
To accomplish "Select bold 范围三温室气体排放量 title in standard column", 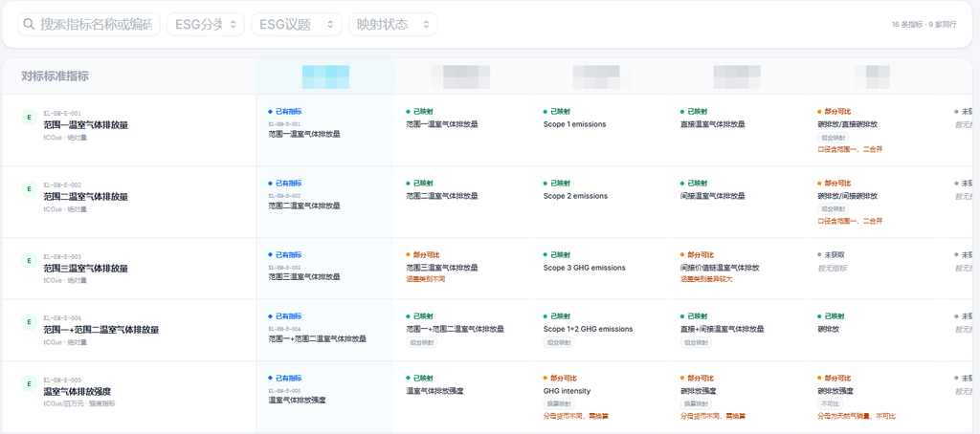I will (x=85, y=269).
